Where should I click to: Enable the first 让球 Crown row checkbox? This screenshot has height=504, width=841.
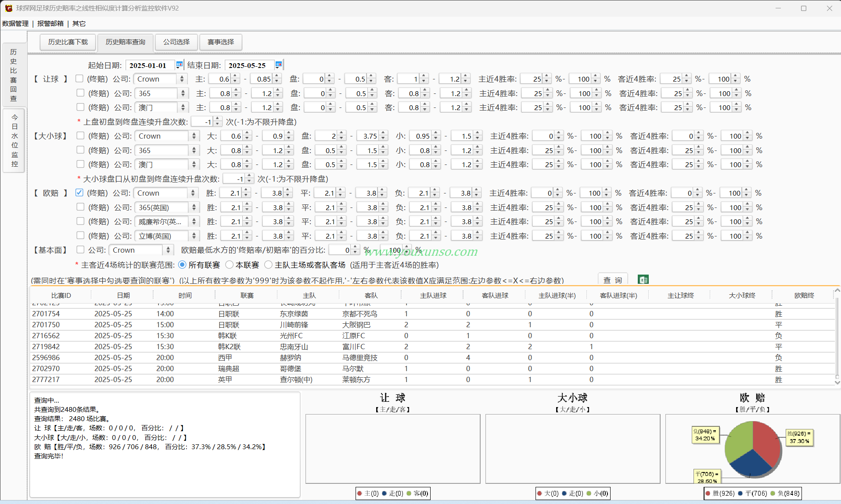point(79,79)
